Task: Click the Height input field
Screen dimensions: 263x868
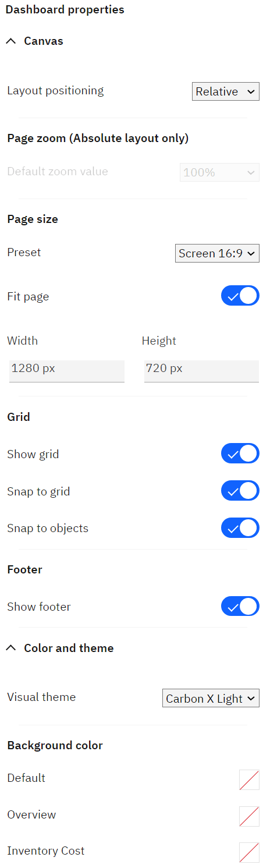Action: [201, 371]
